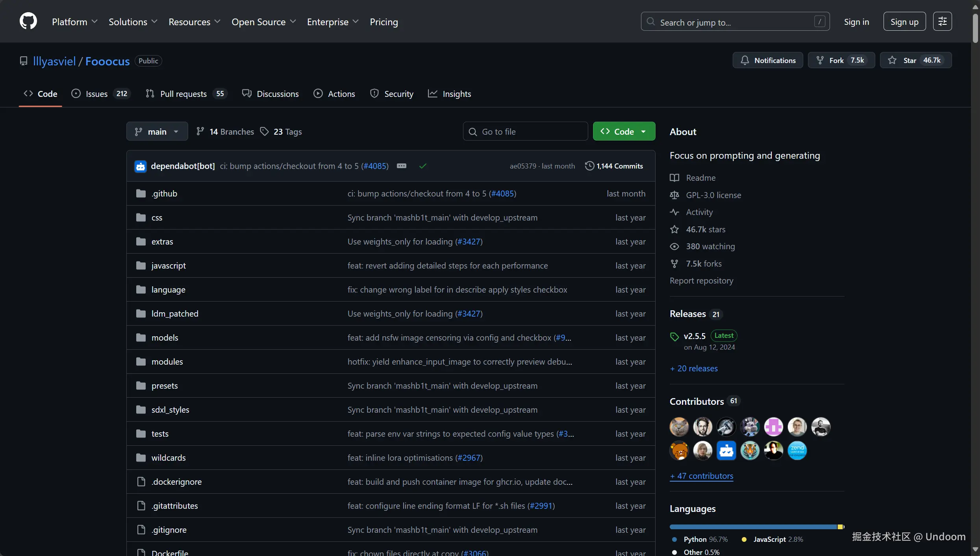Expand the commit message ellipsis icon

[401, 166]
